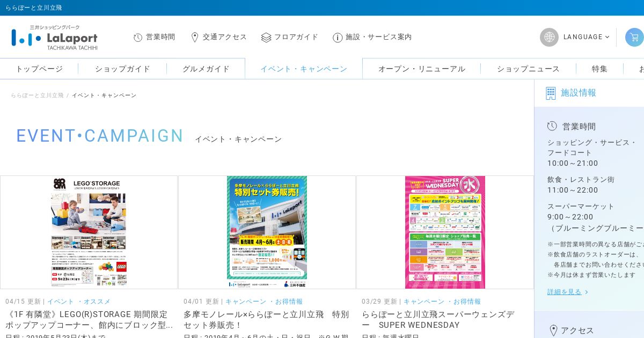
Task: Open the ショップガイド nav tab
Action: coord(123,69)
